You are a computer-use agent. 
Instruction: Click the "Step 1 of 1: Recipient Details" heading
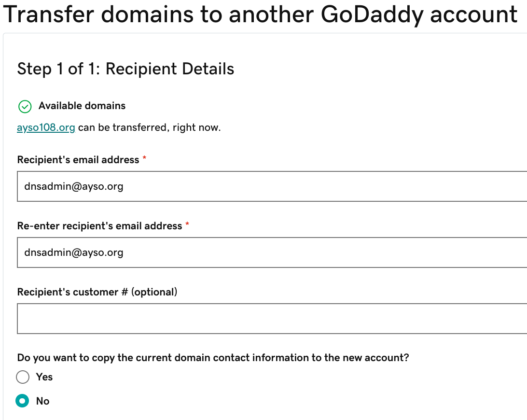[x=125, y=69]
